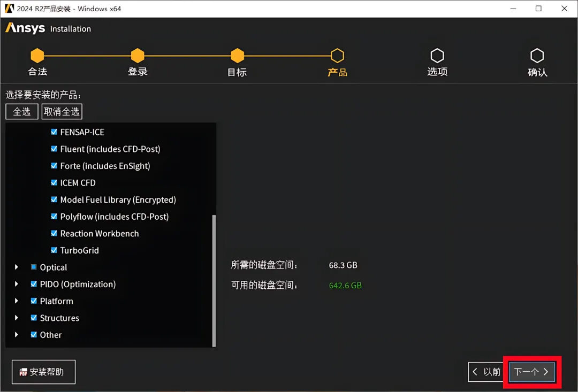This screenshot has width=578, height=392.
Task: Click the Fluent (includes CFD-Post) label
Action: [x=110, y=149]
